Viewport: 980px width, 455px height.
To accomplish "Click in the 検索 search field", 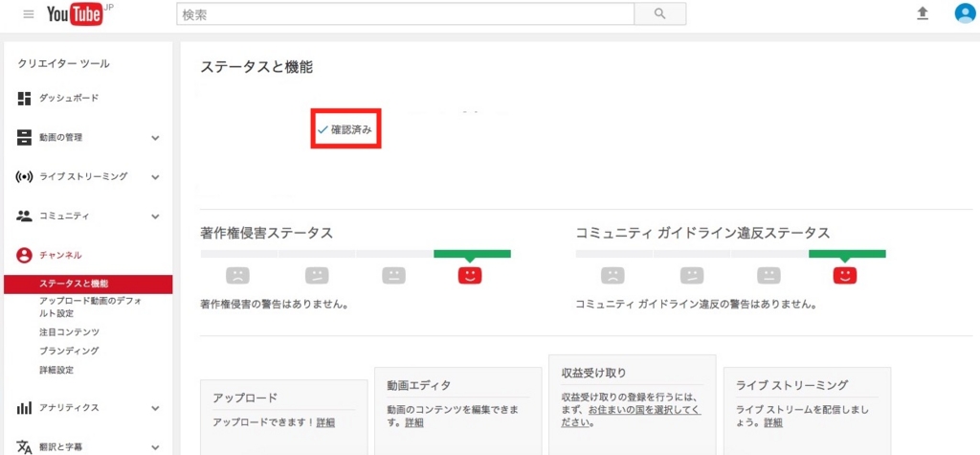I will tap(405, 14).
